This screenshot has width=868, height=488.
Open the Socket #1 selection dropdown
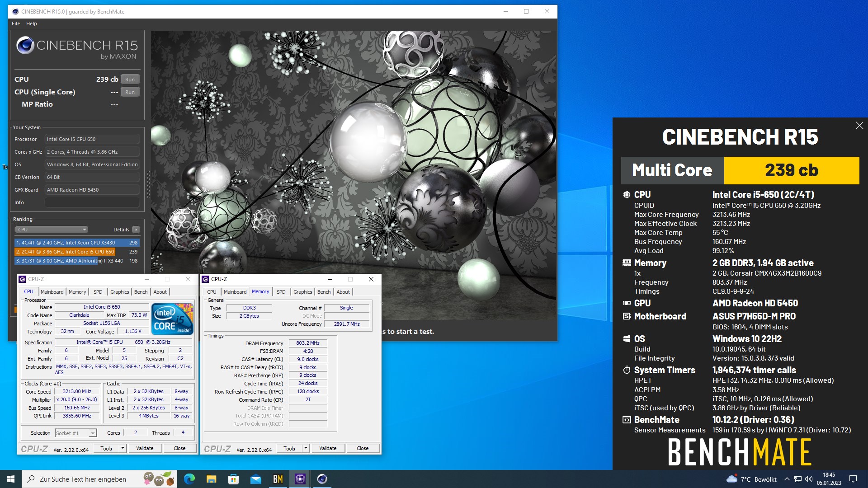pyautogui.click(x=75, y=433)
